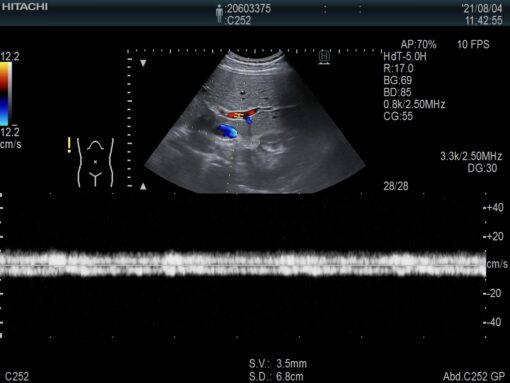The height and width of the screenshot is (383, 510).
Task: Click the DG:30 Doppler gain value
Action: coord(482,168)
